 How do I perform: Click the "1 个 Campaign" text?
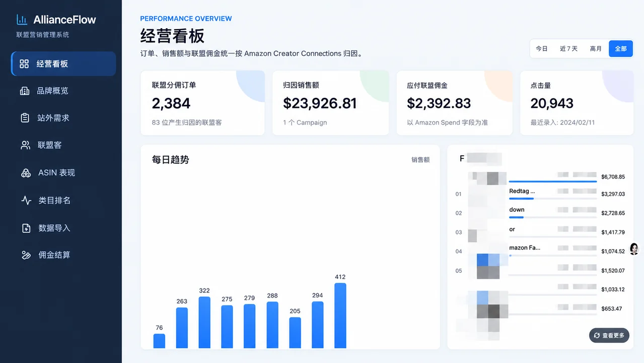click(x=305, y=123)
